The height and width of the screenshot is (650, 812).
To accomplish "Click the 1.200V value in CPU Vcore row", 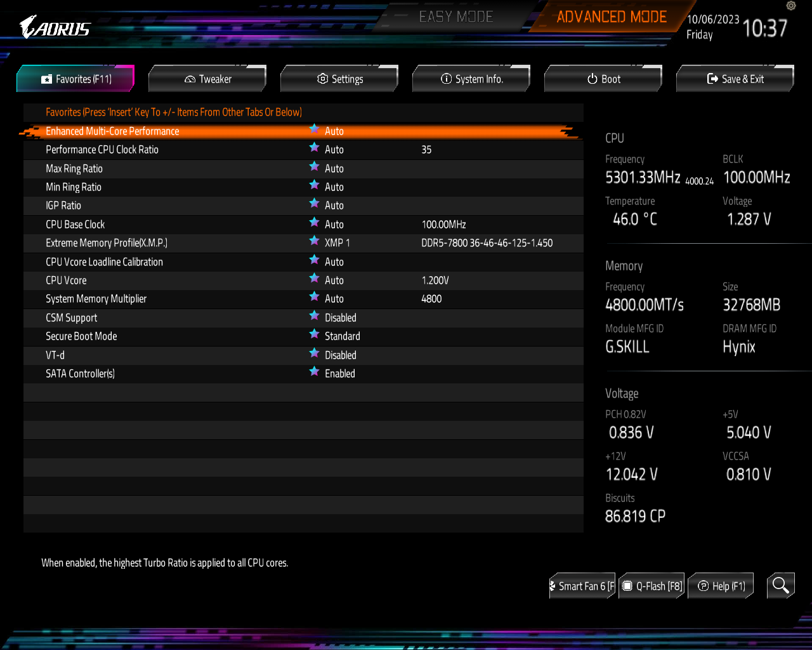I will pyautogui.click(x=435, y=281).
